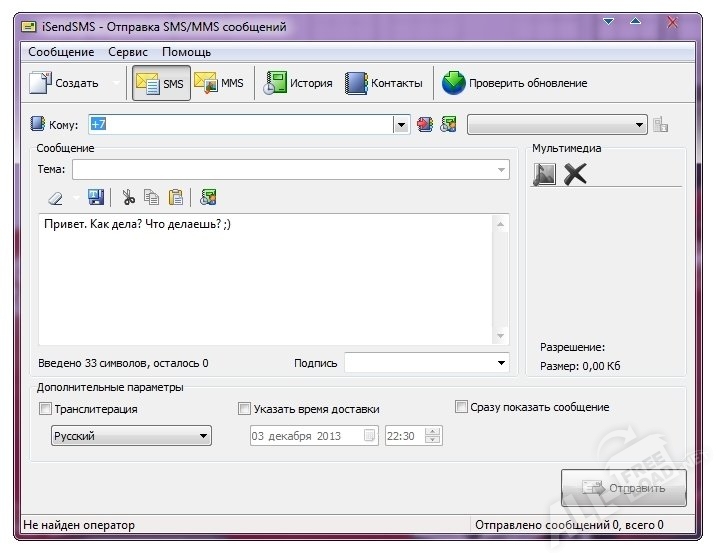Open Контакты (Contacts) from the toolbar
Screen dimensions: 720x560
tap(384, 84)
